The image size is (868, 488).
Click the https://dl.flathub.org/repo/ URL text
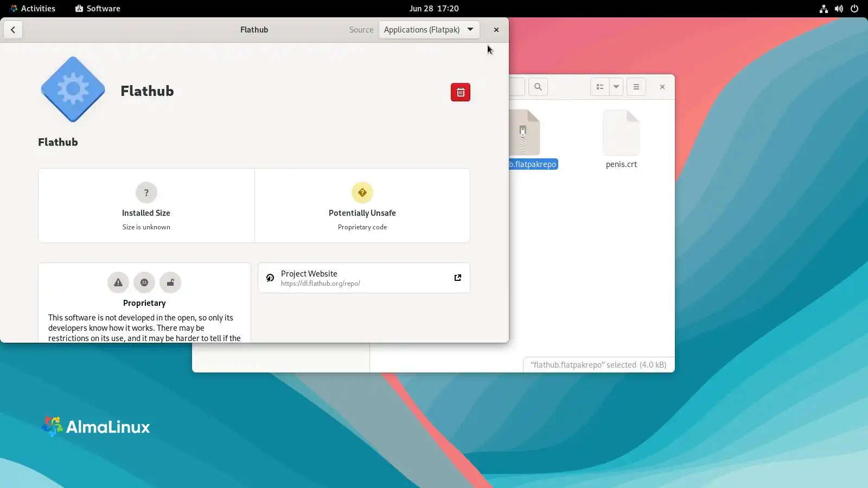321,284
